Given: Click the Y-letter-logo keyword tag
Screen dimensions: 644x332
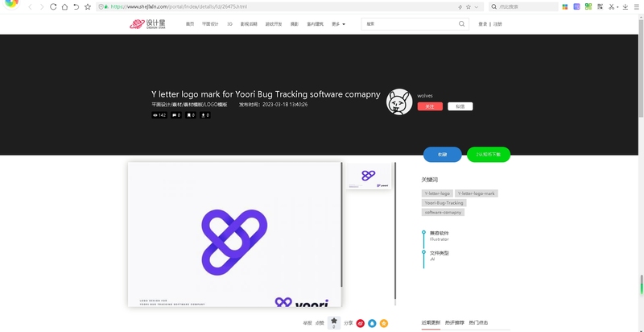Looking at the screenshot, I should (437, 193).
